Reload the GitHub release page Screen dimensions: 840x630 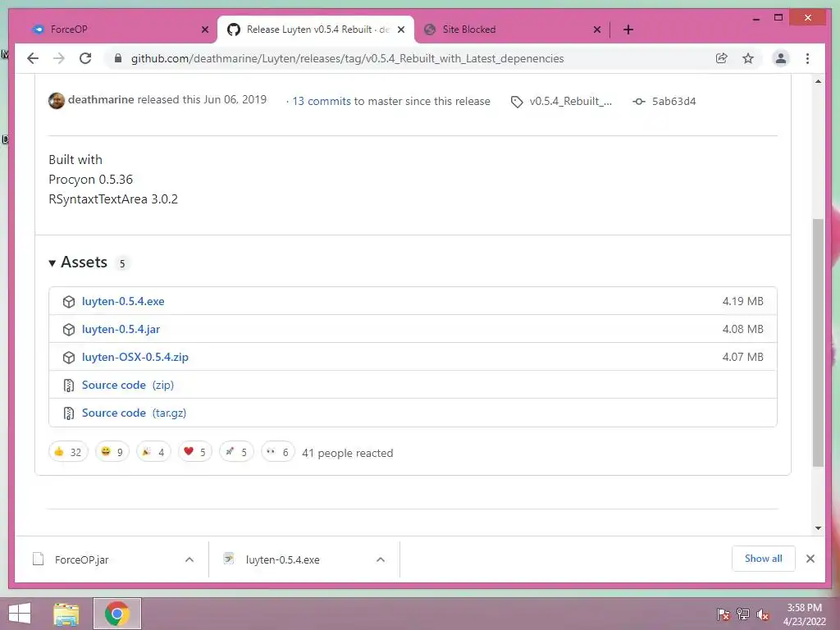85,58
